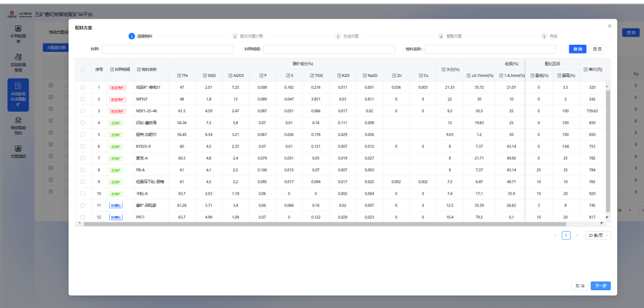Image resolution: width=644 pixels, height=308 pixels.
Task: Click step 5 完成 in the wizard
Action: [549, 36]
